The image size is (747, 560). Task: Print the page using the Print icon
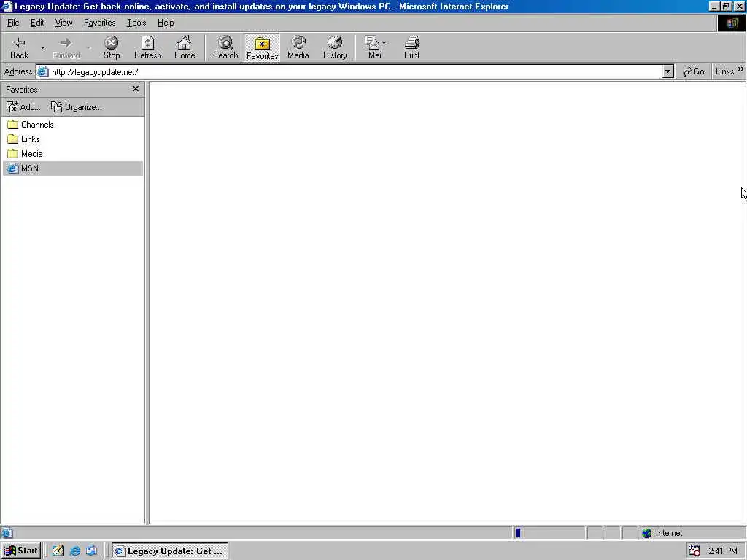click(x=411, y=47)
